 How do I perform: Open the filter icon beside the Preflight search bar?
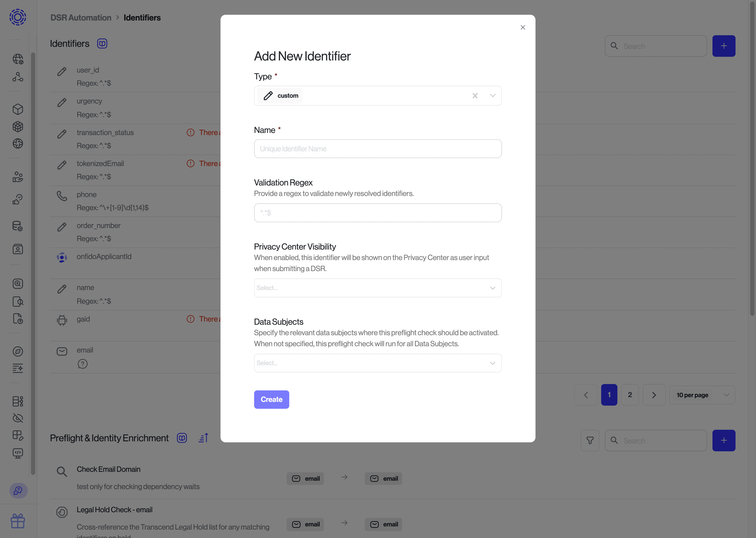click(590, 440)
